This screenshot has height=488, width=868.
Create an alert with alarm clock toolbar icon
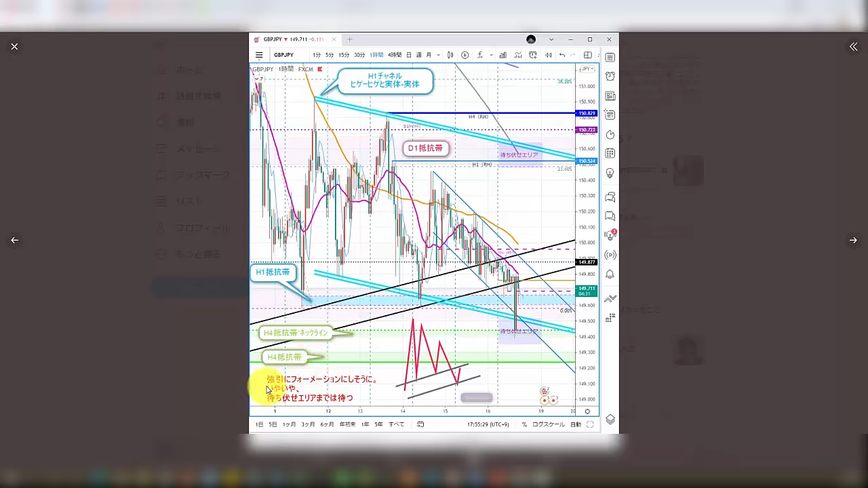pos(533,55)
